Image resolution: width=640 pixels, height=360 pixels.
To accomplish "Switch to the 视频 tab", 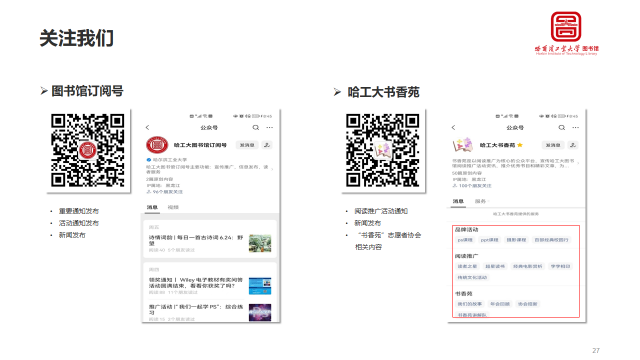I will pos(173,207).
